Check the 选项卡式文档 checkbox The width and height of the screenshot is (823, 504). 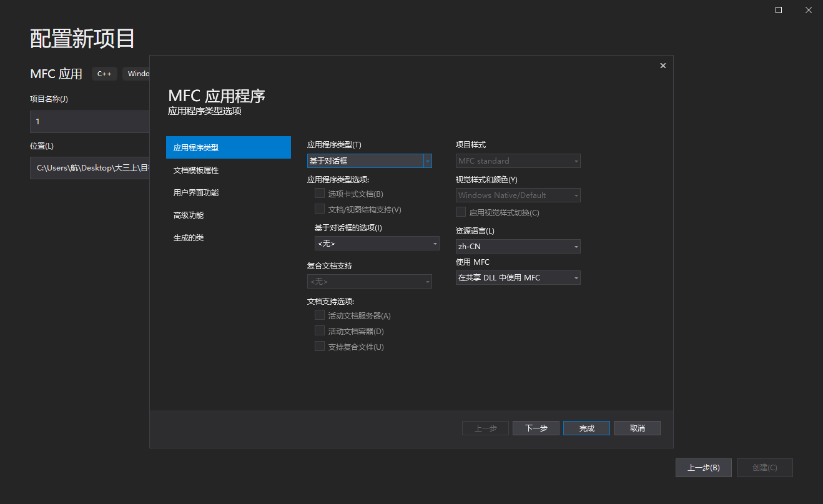319,194
